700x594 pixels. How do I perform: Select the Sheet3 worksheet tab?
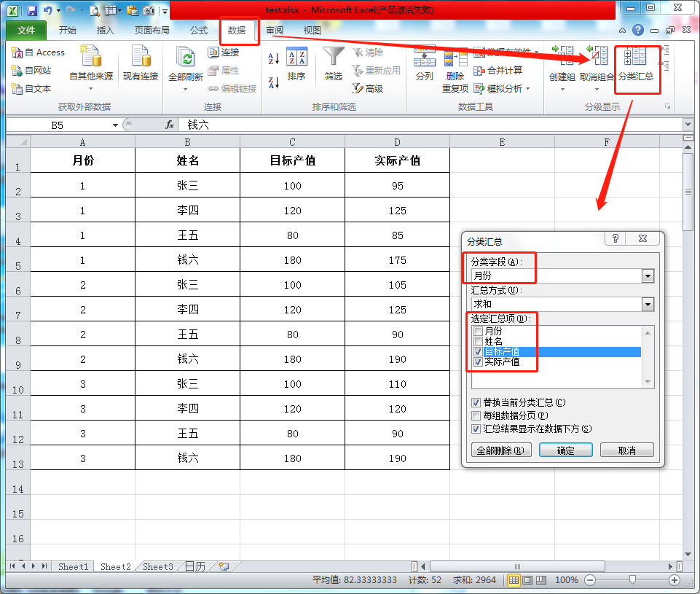point(157,567)
